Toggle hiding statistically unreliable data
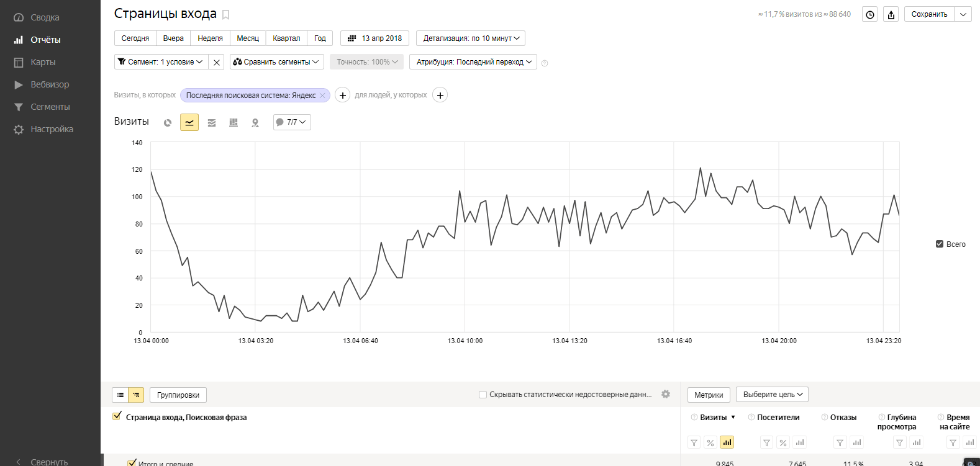 point(483,395)
